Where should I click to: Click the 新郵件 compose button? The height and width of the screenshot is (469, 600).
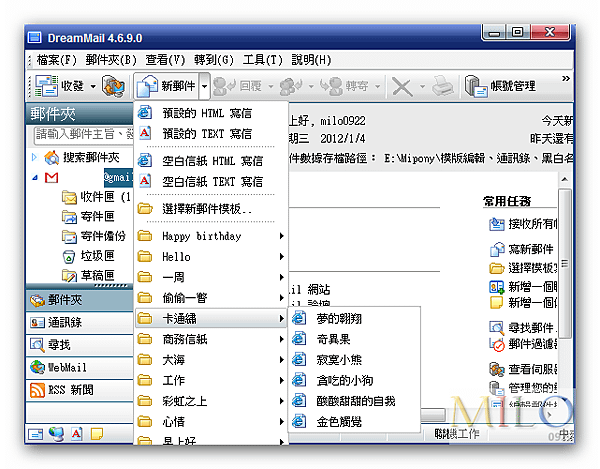point(166,86)
